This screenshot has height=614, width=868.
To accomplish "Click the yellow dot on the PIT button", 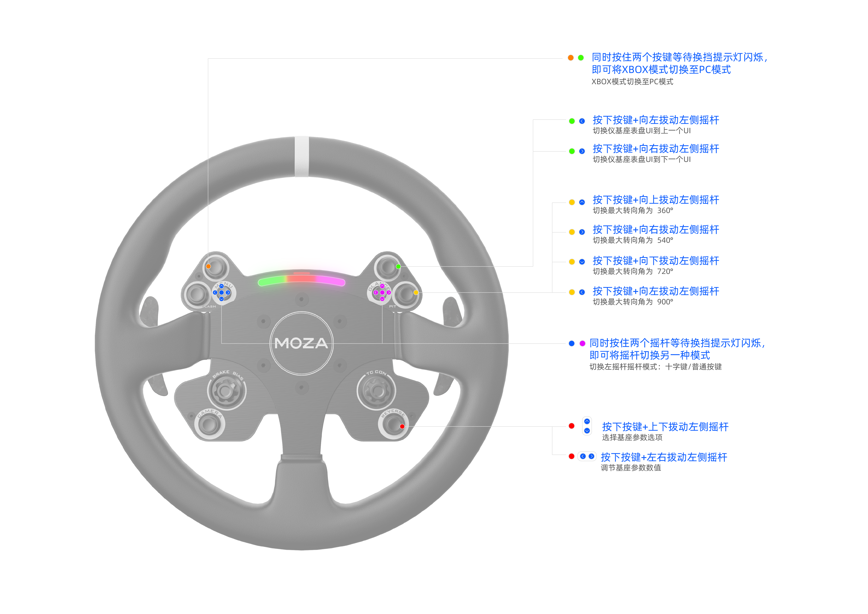I will coord(416,293).
